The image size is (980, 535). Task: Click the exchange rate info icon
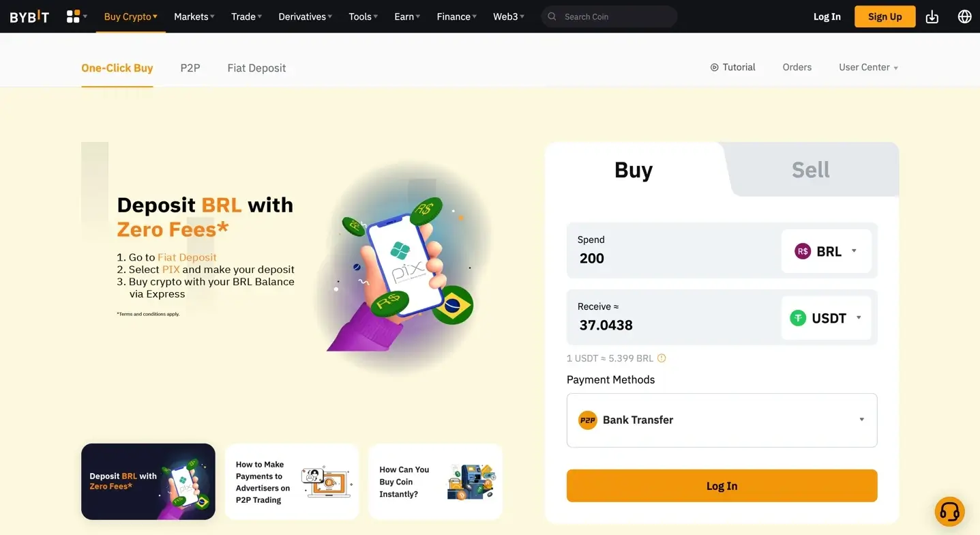click(x=662, y=358)
